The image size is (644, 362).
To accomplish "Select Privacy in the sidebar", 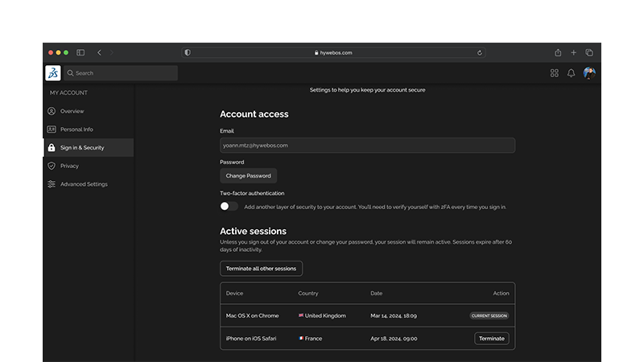I will (69, 166).
